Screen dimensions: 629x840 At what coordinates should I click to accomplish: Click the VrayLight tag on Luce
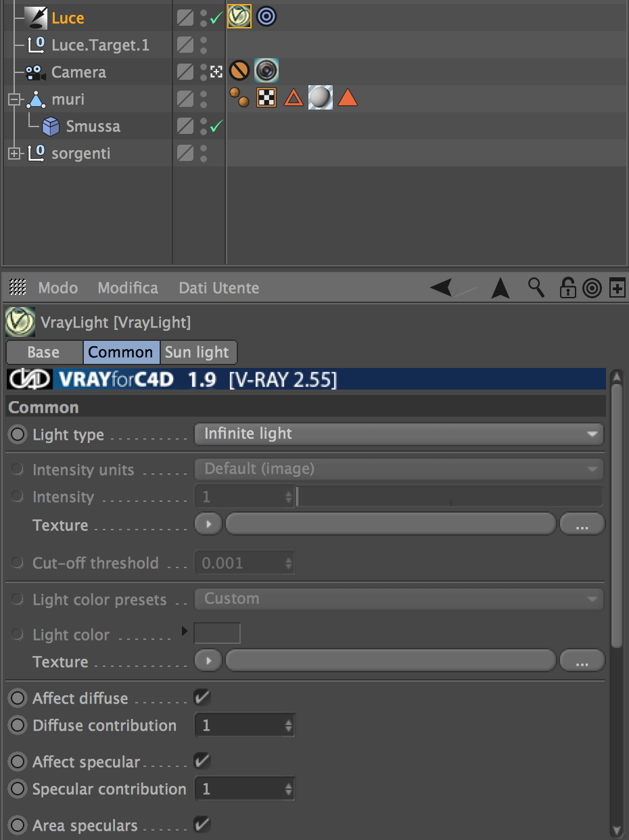[239, 16]
